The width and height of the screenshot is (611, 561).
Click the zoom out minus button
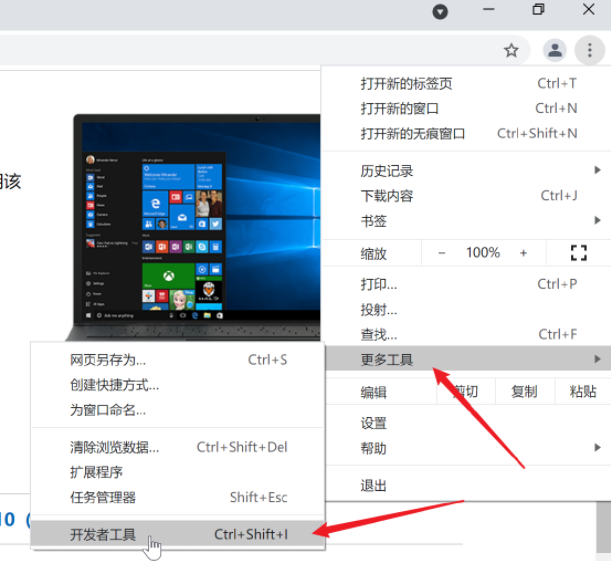click(442, 252)
